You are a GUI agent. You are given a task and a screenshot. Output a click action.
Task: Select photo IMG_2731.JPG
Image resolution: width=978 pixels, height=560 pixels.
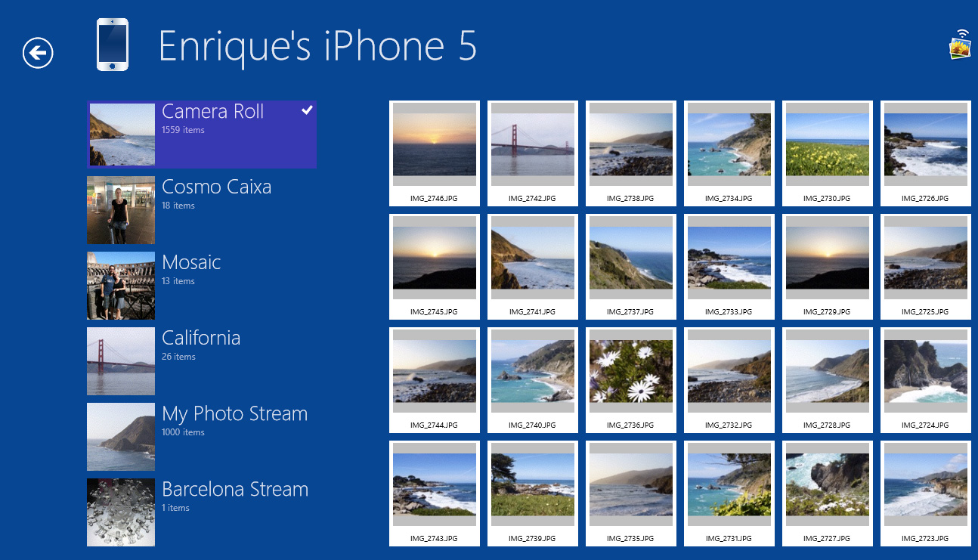pos(729,493)
